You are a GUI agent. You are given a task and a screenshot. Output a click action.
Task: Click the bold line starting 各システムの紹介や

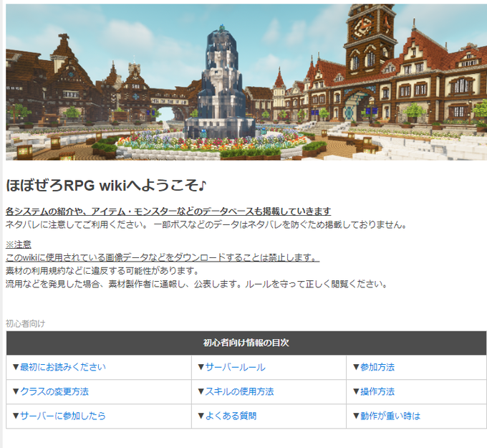[168, 211]
